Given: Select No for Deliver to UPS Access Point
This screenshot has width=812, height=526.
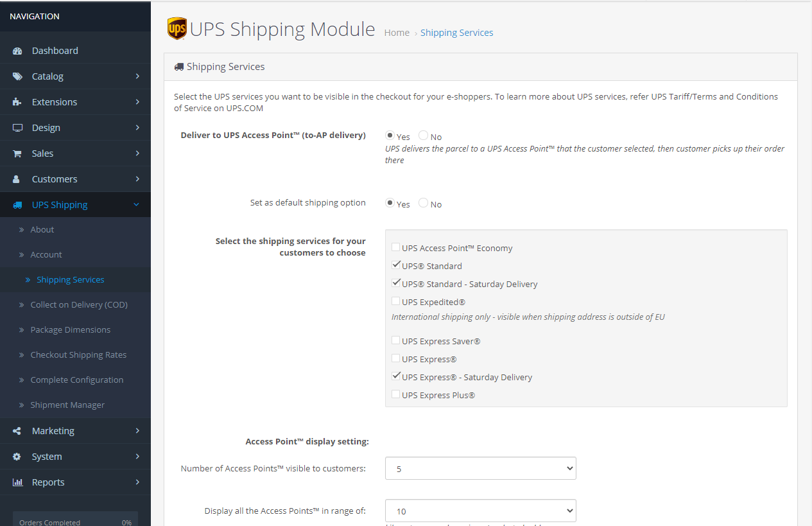Looking at the screenshot, I should pos(423,136).
